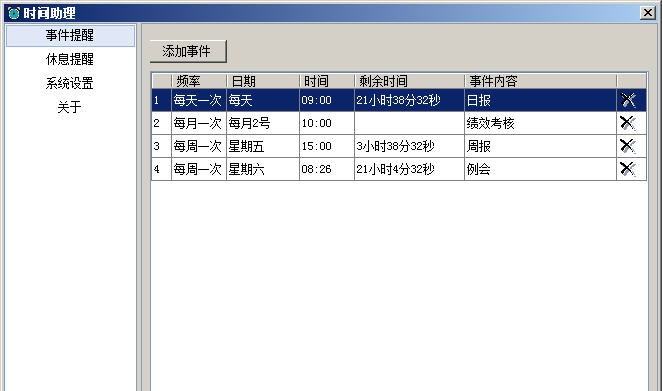662x391 pixels.
Task: Click the 星期五 date cell
Action: click(x=263, y=146)
